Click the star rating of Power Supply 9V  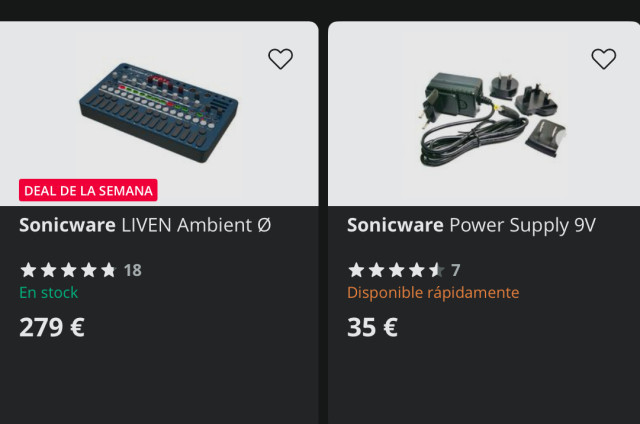(396, 270)
